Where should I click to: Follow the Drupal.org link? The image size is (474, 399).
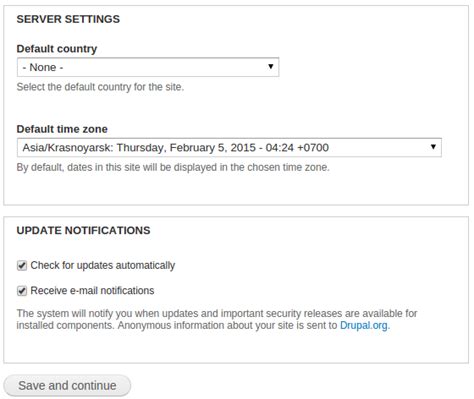[364, 325]
